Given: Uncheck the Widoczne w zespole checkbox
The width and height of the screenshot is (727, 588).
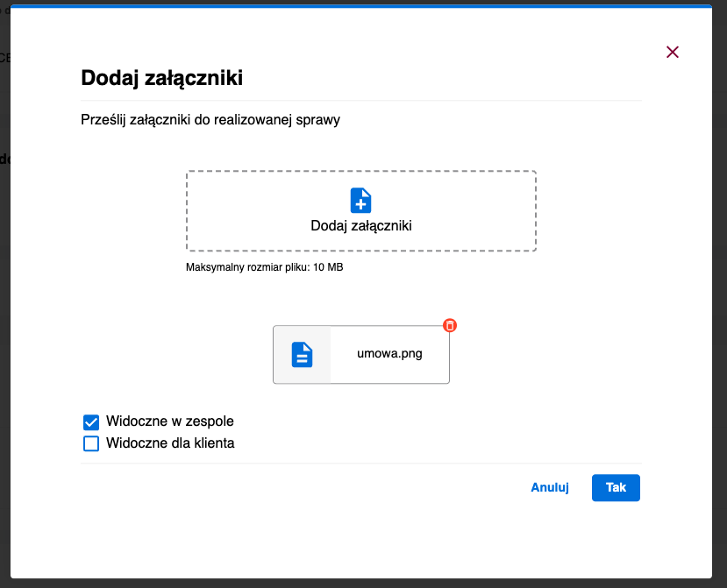Looking at the screenshot, I should (91, 422).
